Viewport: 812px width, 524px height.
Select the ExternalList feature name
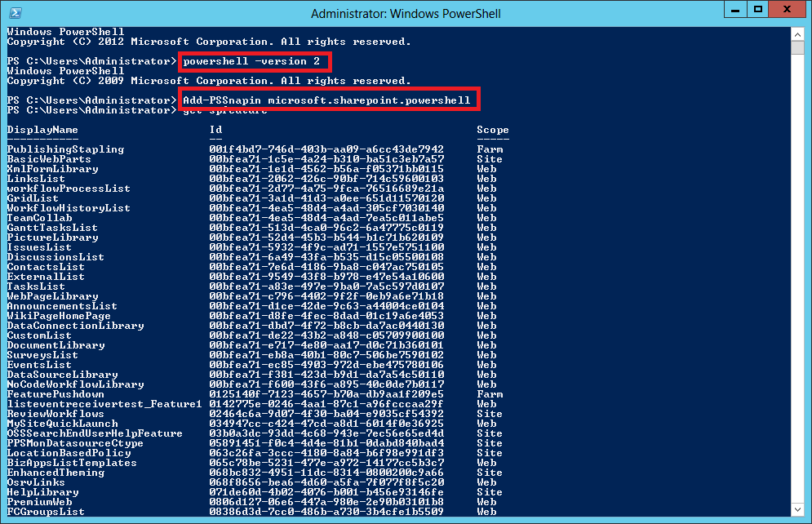click(x=46, y=277)
